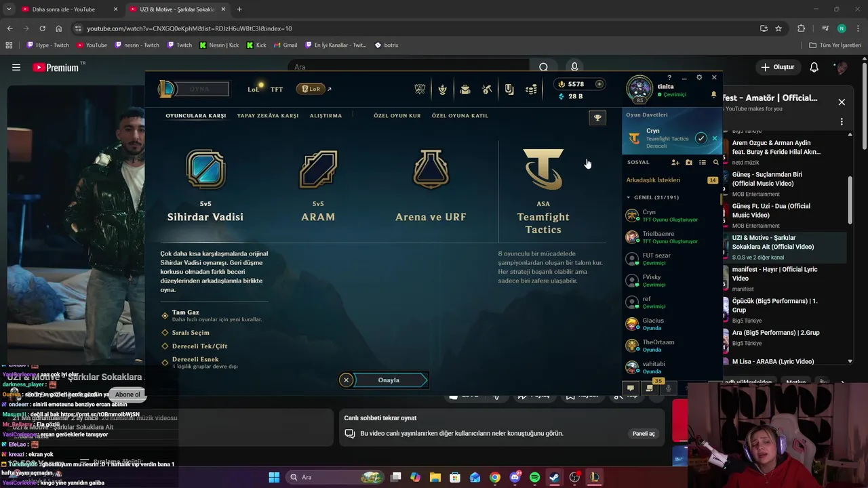Open the cards icon in League navbar
Image resolution: width=868 pixels, height=488 pixels.
(509, 89)
